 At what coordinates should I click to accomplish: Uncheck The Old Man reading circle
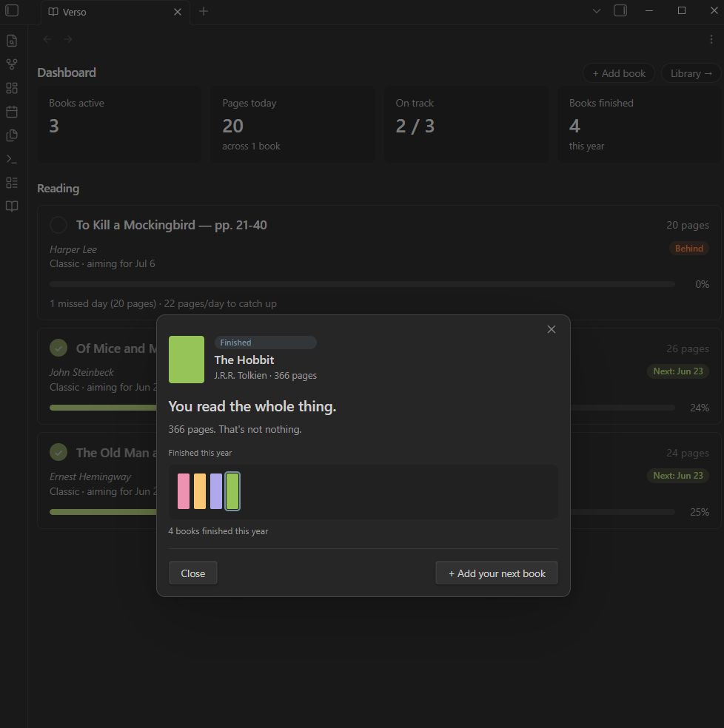(x=58, y=452)
